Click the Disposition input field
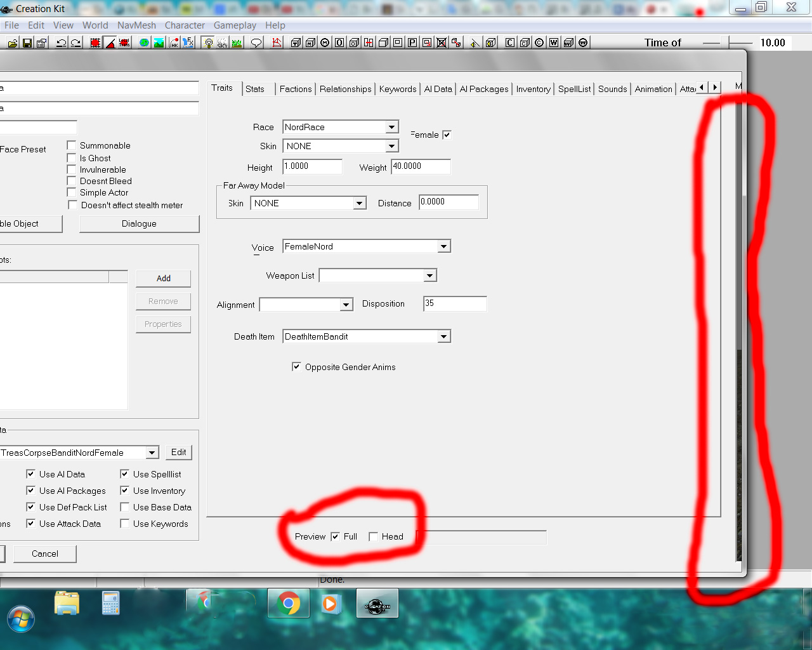812x650 pixels. pos(455,303)
